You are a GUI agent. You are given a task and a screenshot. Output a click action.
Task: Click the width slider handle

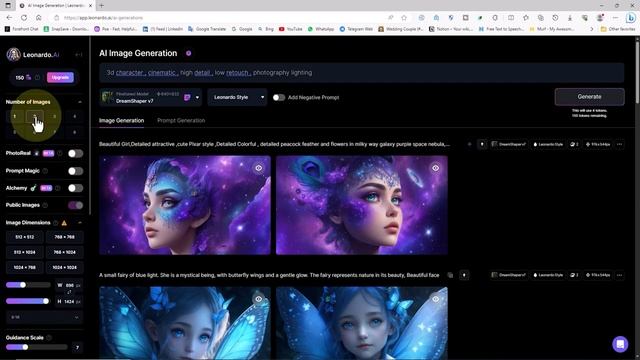click(23, 285)
